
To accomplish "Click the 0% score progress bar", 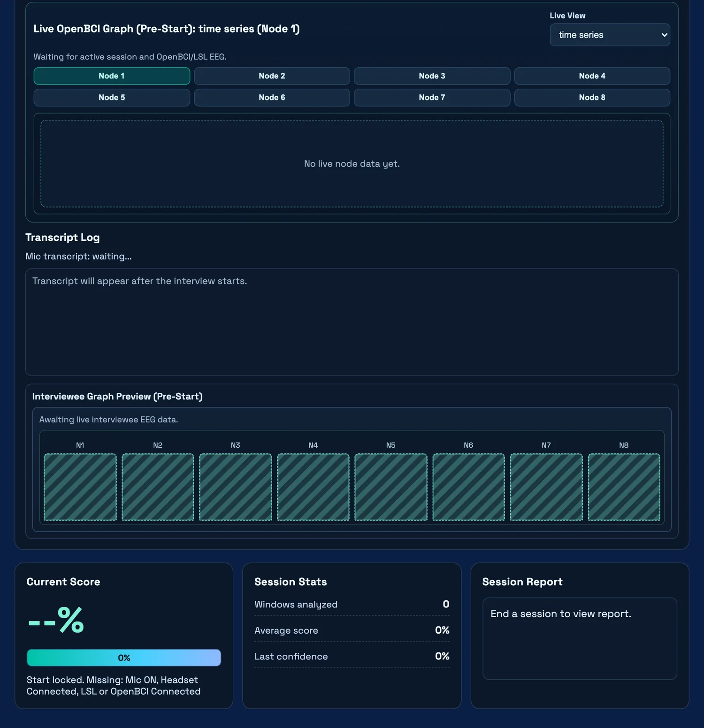I will (124, 658).
